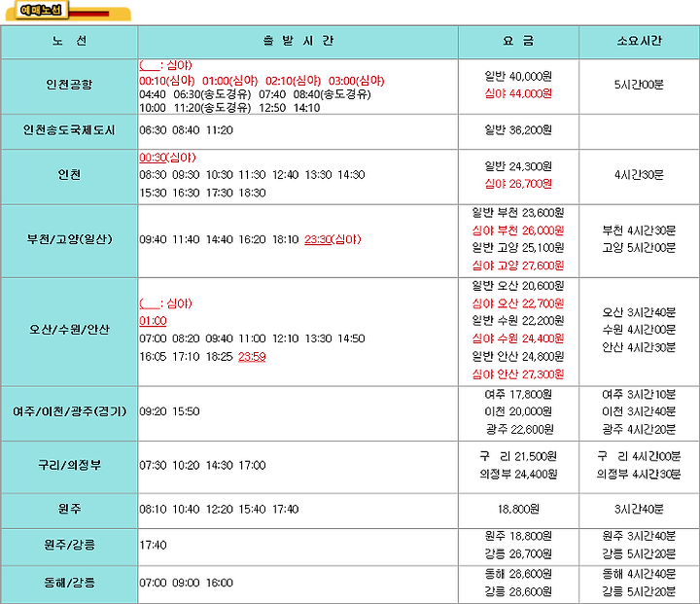Click the 요금 column header
This screenshot has width=700, height=604.
pos(518,42)
